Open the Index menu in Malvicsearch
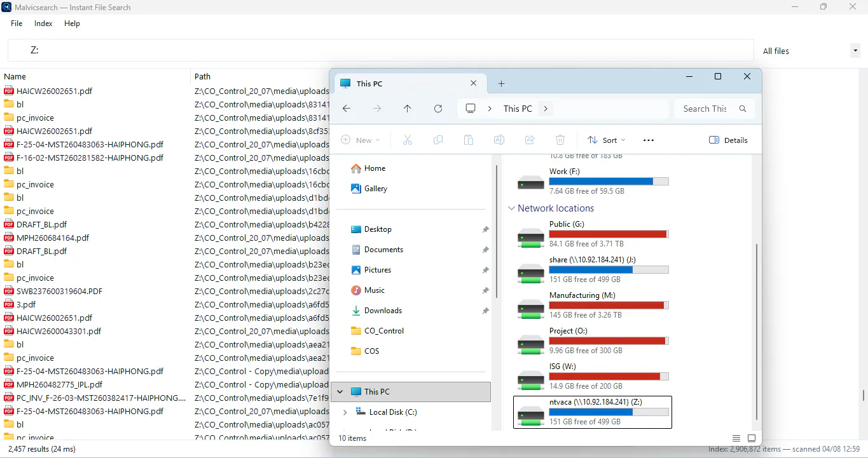868x458 pixels. 43,24
